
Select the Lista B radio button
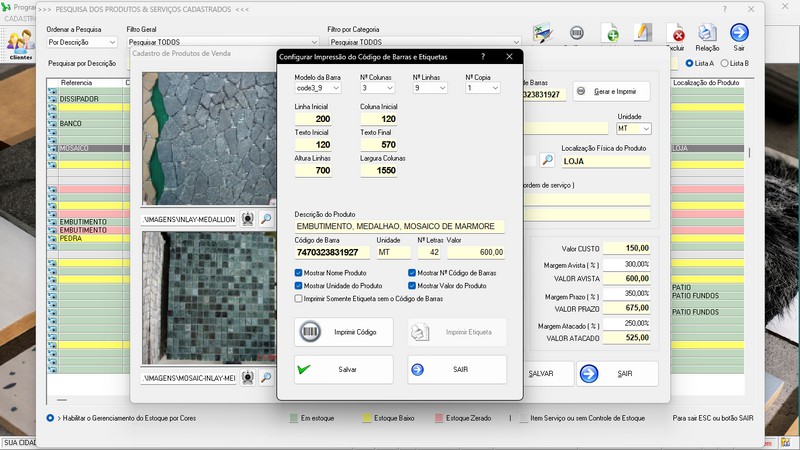click(724, 63)
